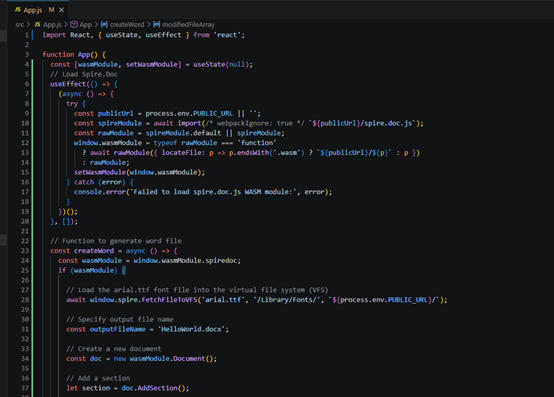Place cursor on 'useEffect' in import line
554x397 pixels.
pos(163,35)
